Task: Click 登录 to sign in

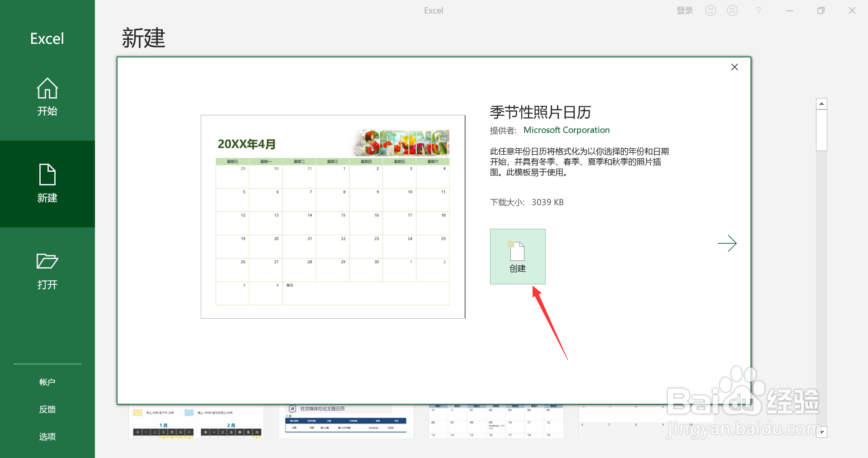Action: 684,10
